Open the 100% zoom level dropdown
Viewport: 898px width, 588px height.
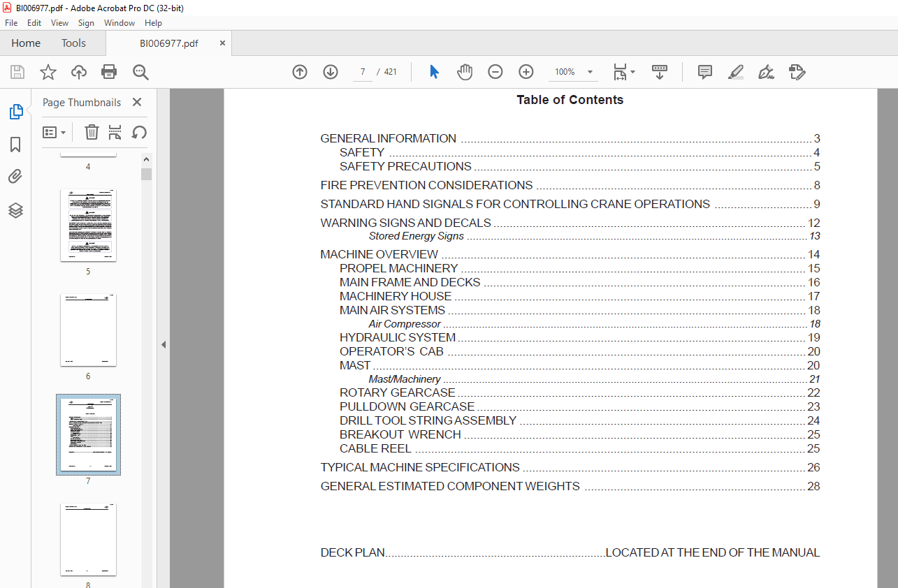click(574, 72)
